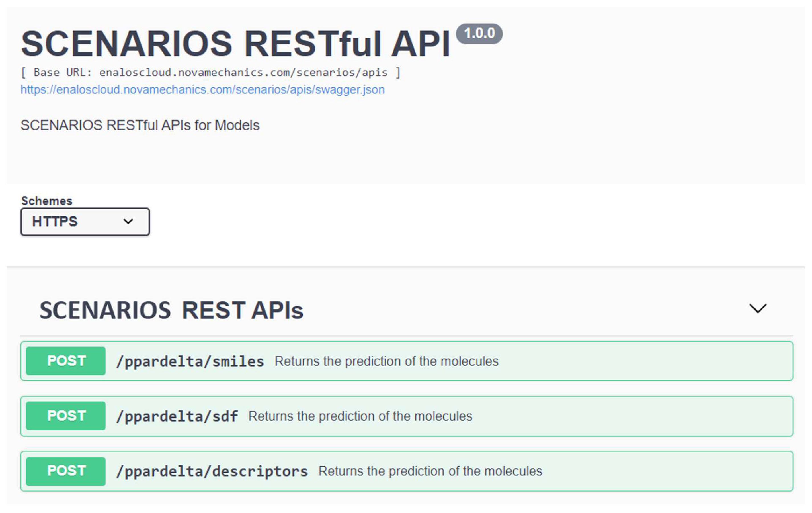Click 'SCENARIOS RESTful APIs for Models' description
This screenshot has width=812, height=513.
140,125
